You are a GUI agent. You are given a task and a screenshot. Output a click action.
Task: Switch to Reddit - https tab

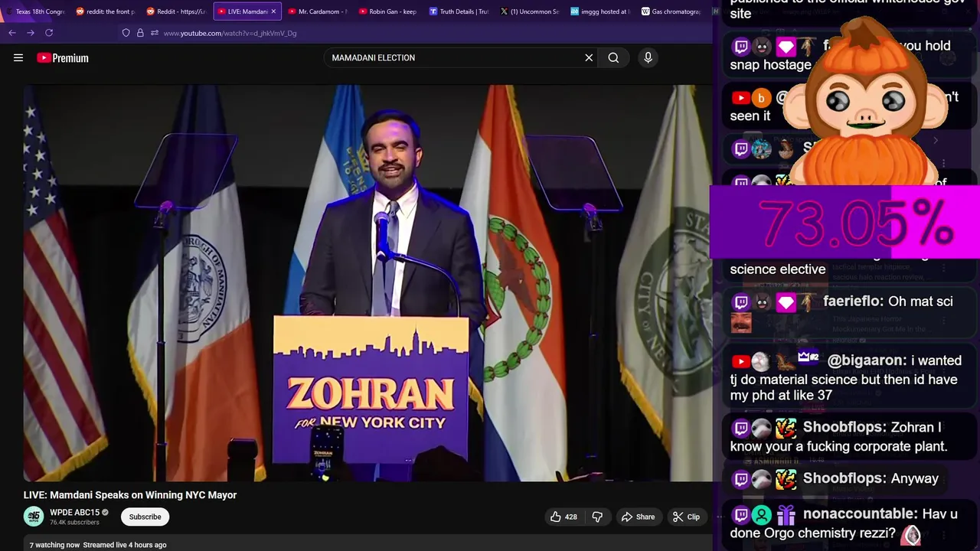(176, 11)
